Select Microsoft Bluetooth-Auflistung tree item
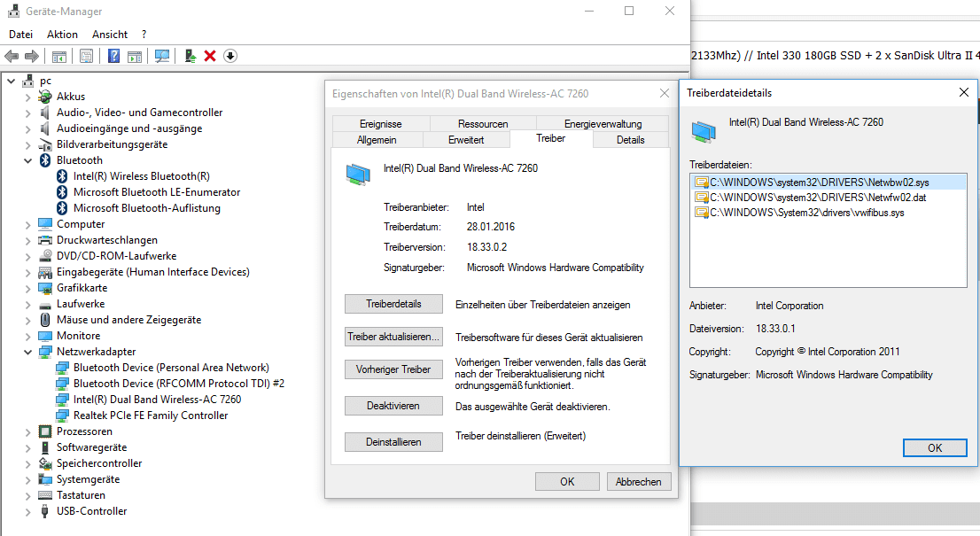980x536 pixels. pyautogui.click(x=147, y=208)
